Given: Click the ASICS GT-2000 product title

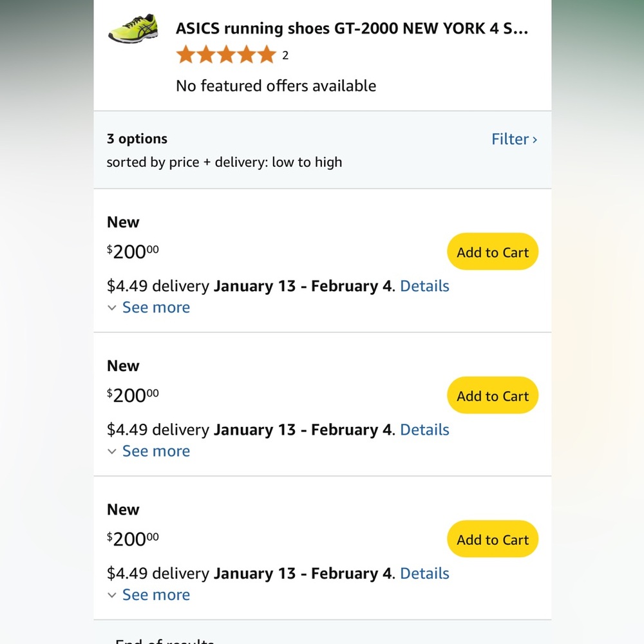Looking at the screenshot, I should pos(352,28).
